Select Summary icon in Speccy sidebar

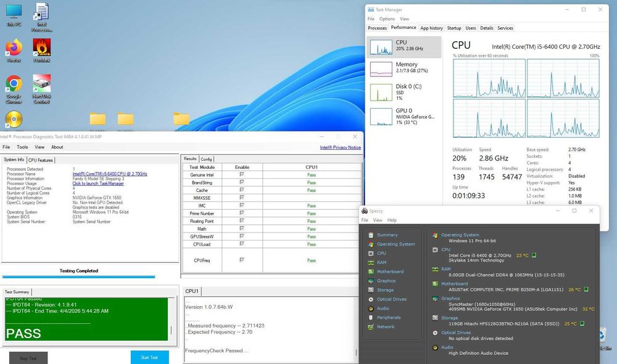[x=371, y=235]
